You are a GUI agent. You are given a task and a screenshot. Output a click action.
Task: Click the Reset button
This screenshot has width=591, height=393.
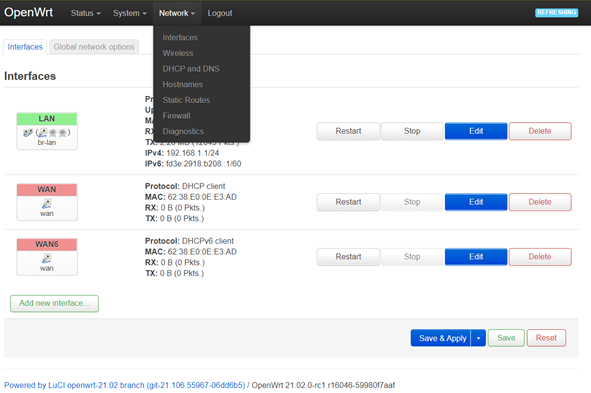(x=546, y=338)
